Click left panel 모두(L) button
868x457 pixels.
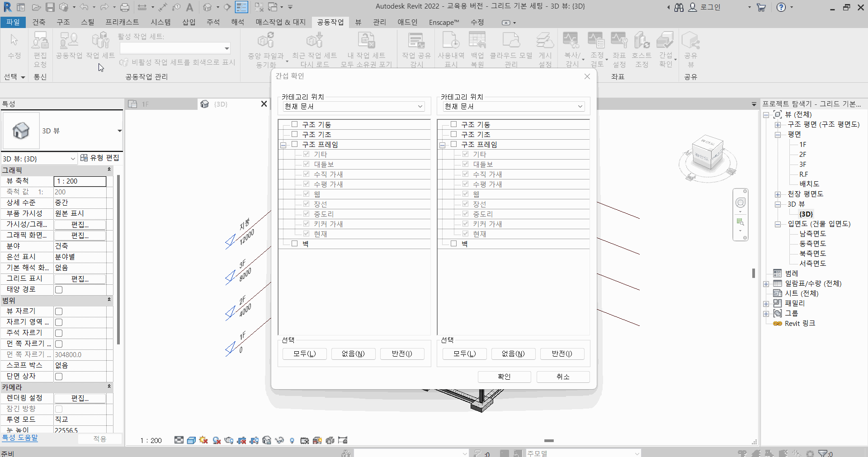[x=305, y=353]
